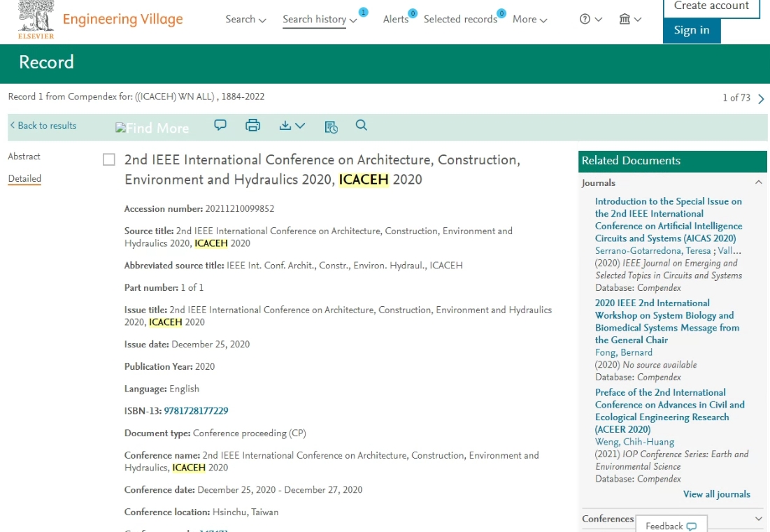
Task: Open the Engineering Village home link
Action: point(123,19)
